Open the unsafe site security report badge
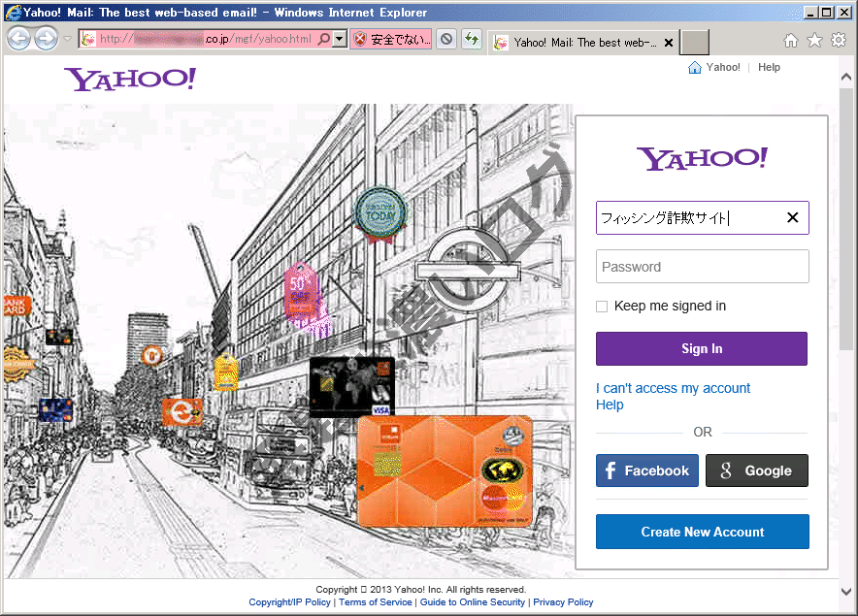Viewport: 858px width, 616px height. point(391,39)
